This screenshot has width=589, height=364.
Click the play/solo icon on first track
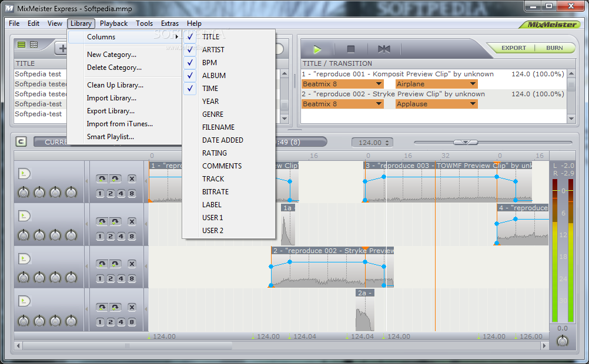(24, 174)
